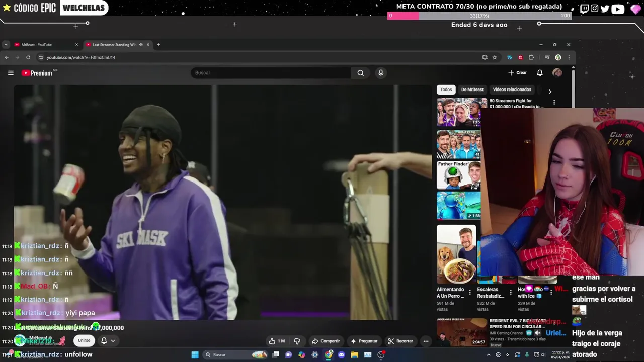Open Google Chrome taskbar icon
Image resolution: width=644 pixels, height=362 pixels.
[329, 355]
